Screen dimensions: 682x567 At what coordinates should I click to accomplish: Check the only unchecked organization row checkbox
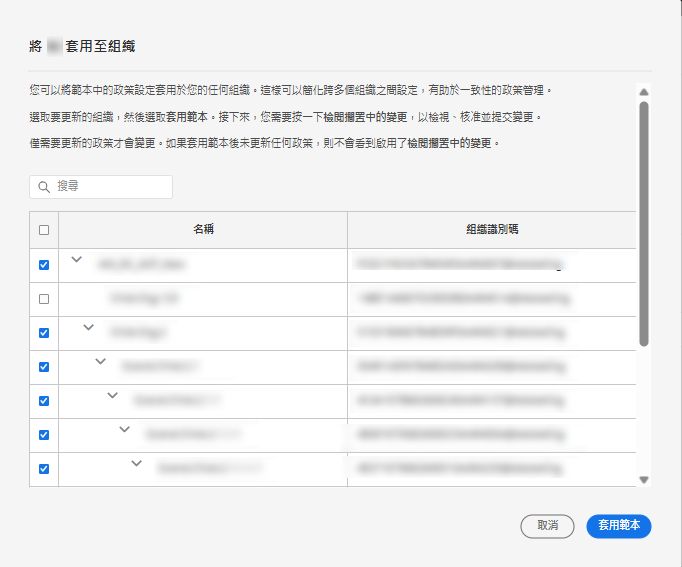pos(44,299)
